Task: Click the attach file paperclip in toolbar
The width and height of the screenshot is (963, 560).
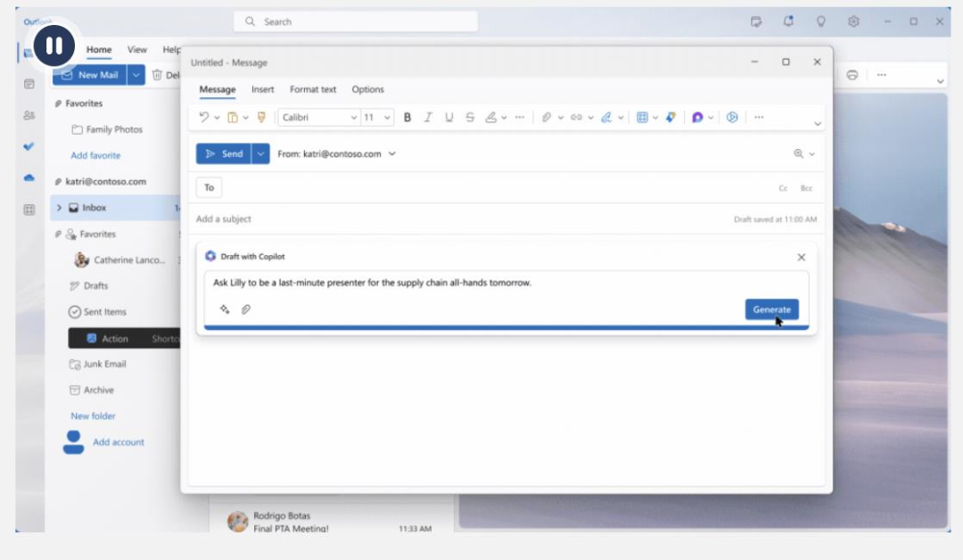Action: (x=547, y=118)
